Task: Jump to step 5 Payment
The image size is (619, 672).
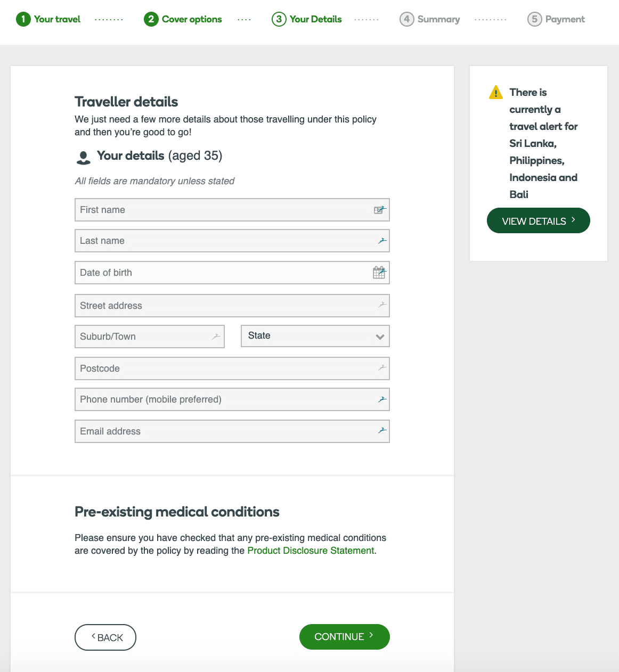Action: (556, 19)
